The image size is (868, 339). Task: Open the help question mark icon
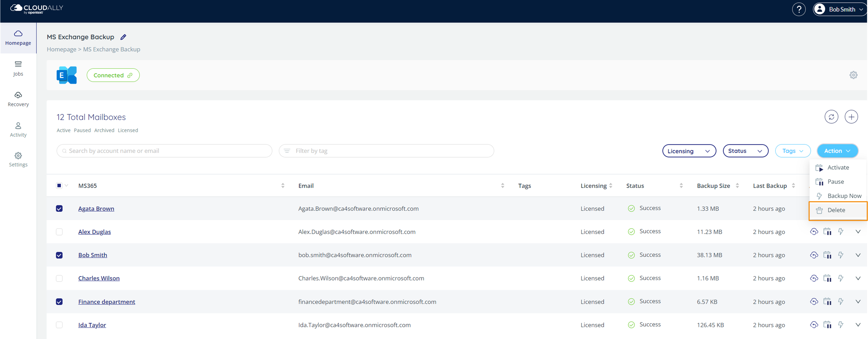coord(798,9)
